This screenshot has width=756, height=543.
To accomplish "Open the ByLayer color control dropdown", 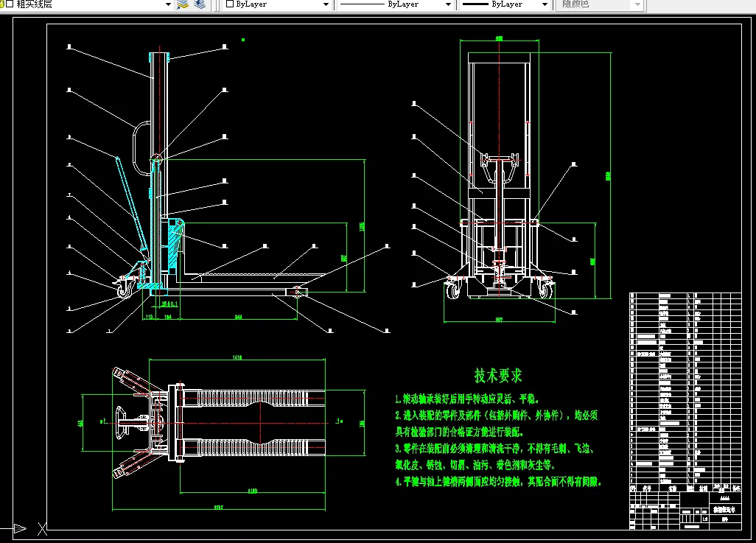I will pyautogui.click(x=277, y=4).
